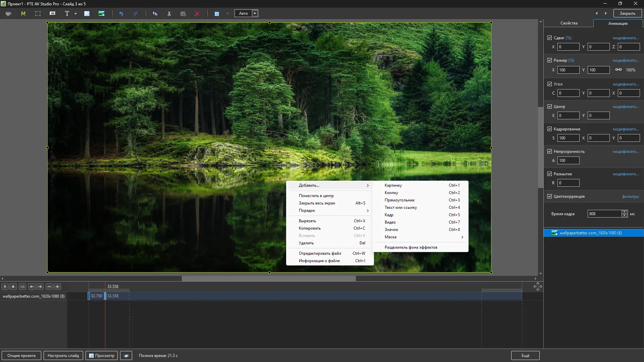644x362 pixels.
Task: Click the undo arrow icon
Action: pyautogui.click(x=121, y=14)
